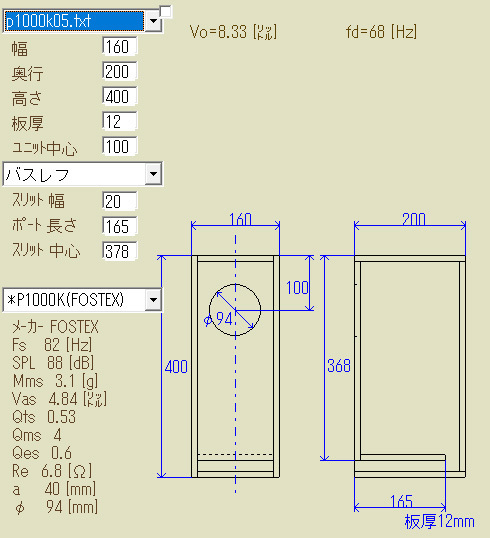
Task: Click the 200 depth dimension in side view
Action: click(x=414, y=219)
